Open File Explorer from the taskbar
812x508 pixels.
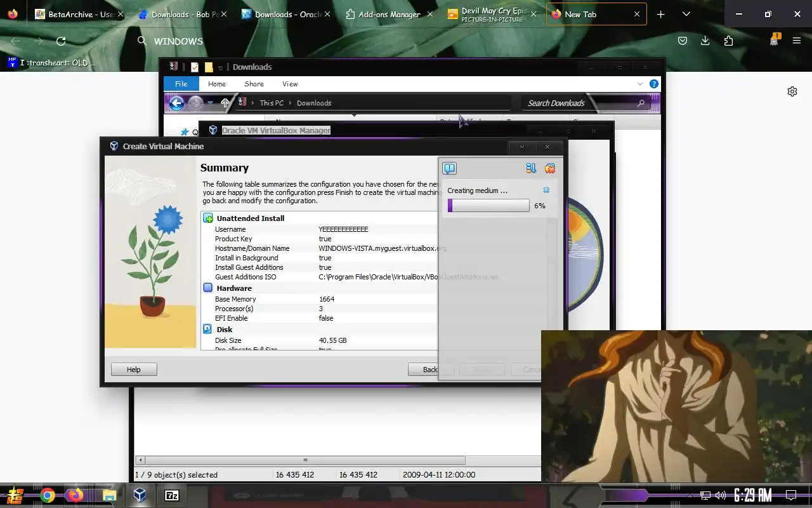click(108, 495)
